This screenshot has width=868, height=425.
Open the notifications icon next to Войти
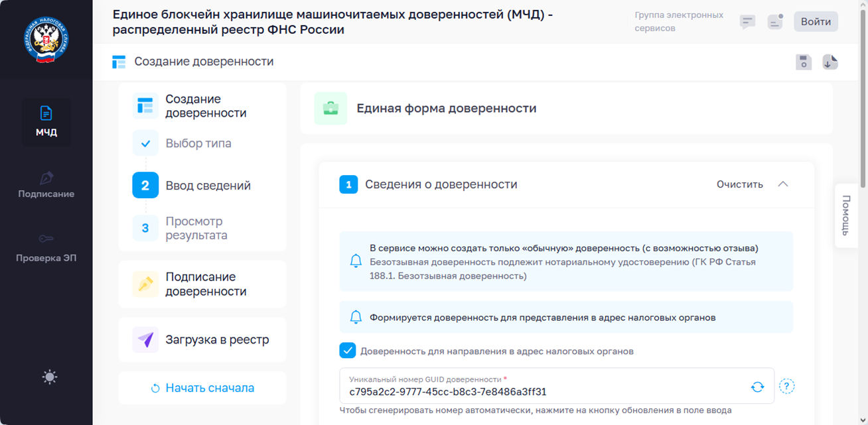pos(775,22)
